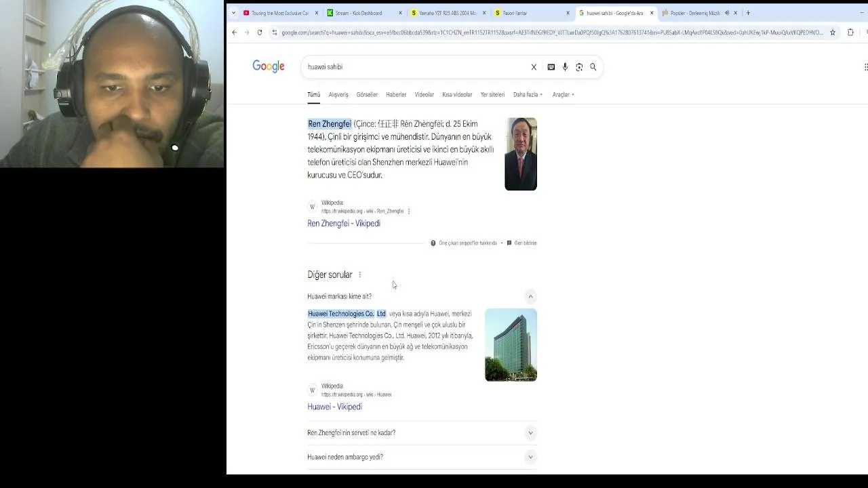
Task: Open help about featured snippets
Action: 433,243
